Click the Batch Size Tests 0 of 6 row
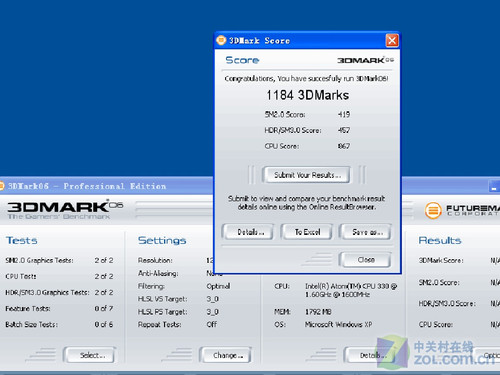 coord(59,324)
